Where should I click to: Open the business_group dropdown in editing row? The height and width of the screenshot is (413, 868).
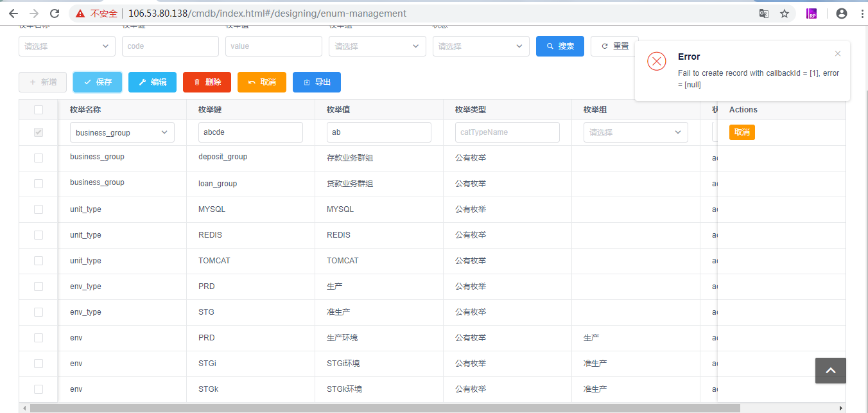click(x=122, y=132)
